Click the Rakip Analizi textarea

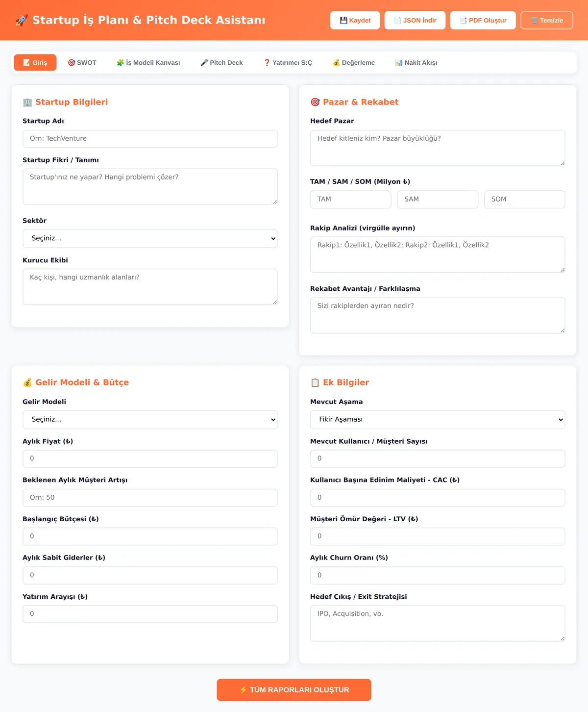[x=438, y=254]
